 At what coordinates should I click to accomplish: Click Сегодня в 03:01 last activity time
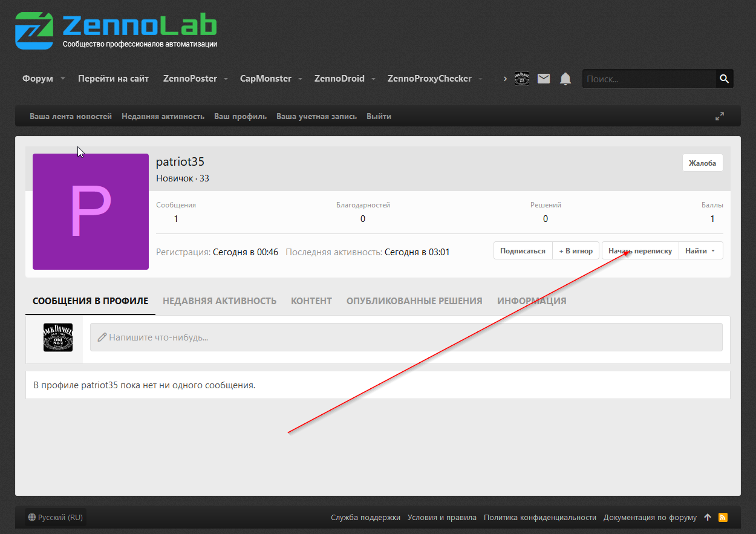(x=417, y=252)
